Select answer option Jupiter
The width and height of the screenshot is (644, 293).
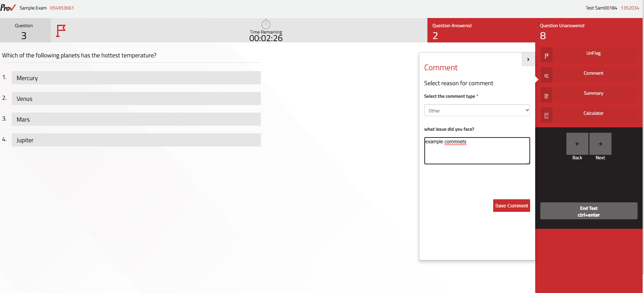point(136,140)
